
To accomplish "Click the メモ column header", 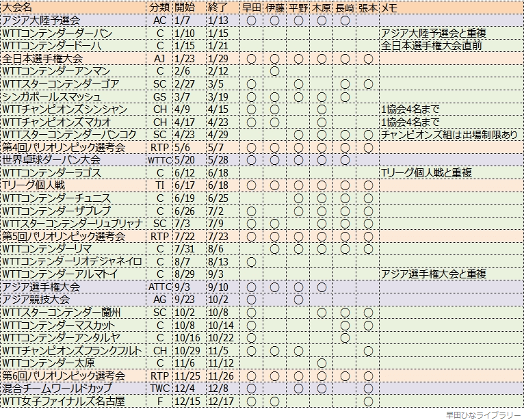I will (451, 8).
